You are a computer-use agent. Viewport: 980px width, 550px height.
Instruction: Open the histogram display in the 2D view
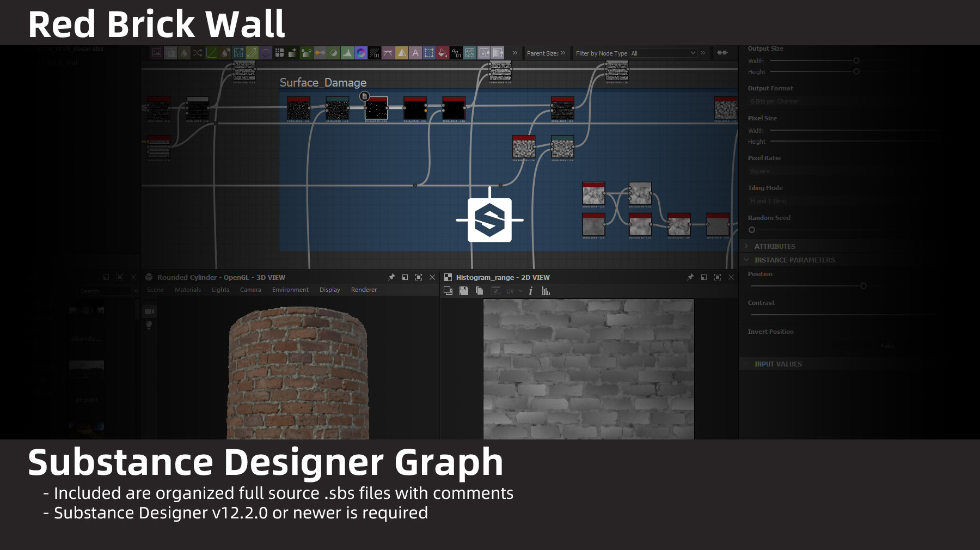[546, 291]
